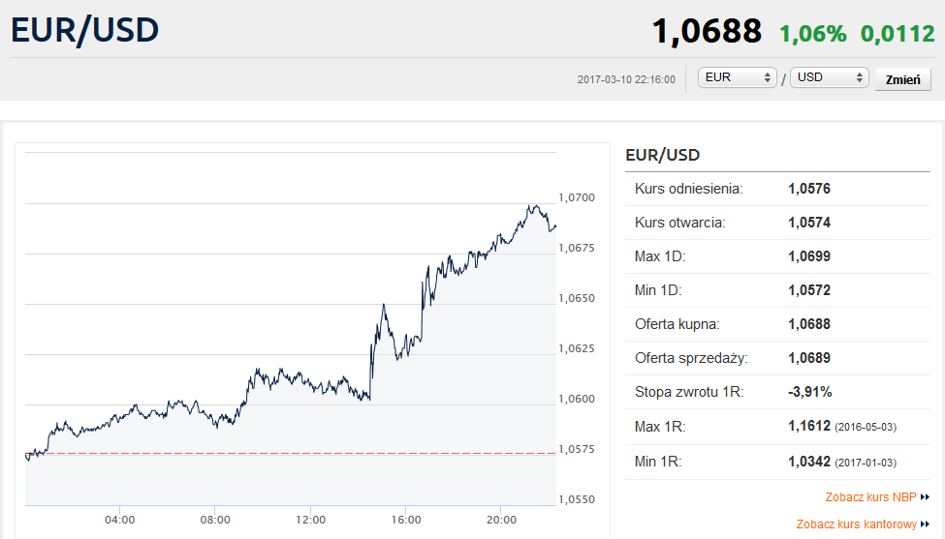The width and height of the screenshot is (945, 539).
Task: Open the EUR base currency dropdown
Action: [737, 78]
